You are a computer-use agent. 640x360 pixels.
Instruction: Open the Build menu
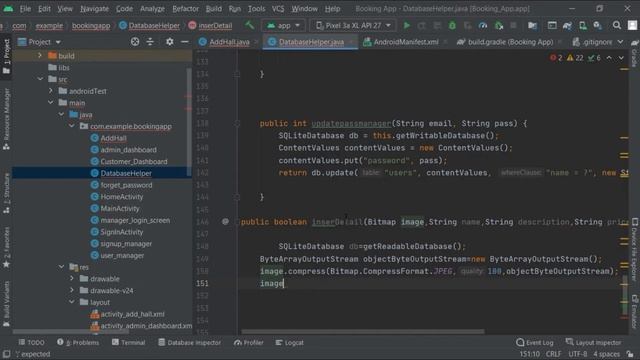point(213,9)
